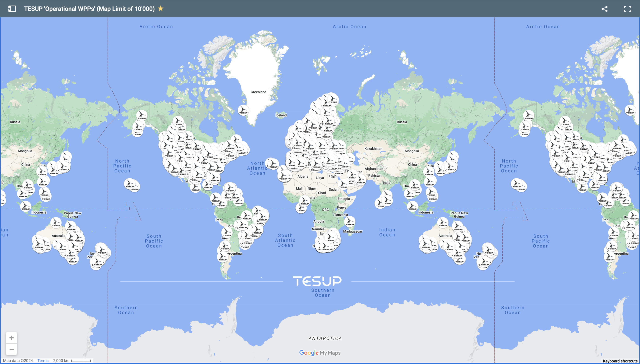Image resolution: width=640 pixels, height=364 pixels.
Task: Zoom out with the minus button
Action: coord(12,349)
